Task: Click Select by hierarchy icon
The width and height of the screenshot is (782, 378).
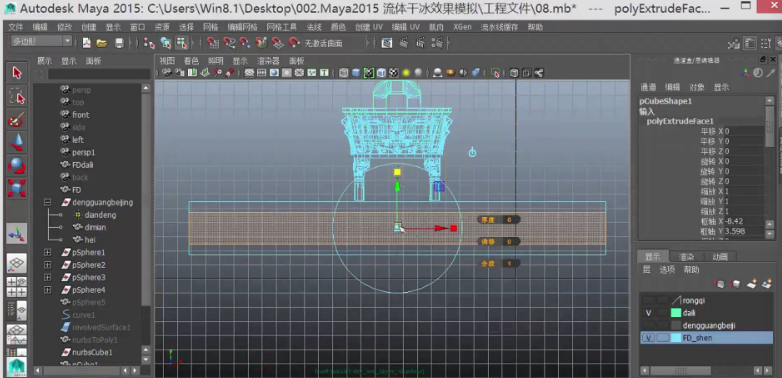Action: pos(149,43)
